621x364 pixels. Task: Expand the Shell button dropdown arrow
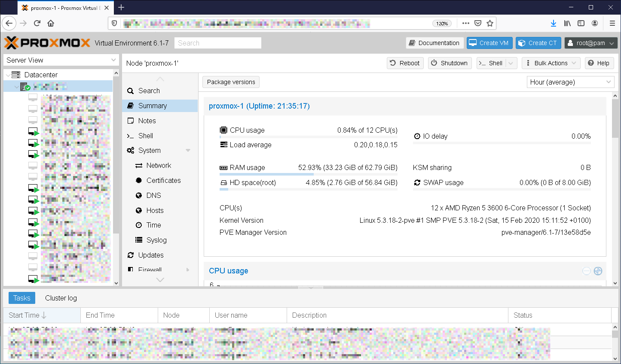tap(511, 63)
